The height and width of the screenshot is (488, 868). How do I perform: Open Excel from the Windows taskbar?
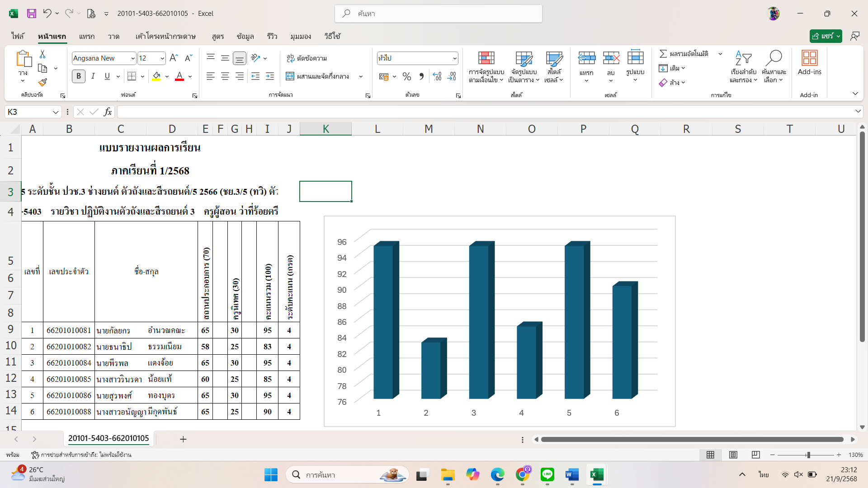597,475
